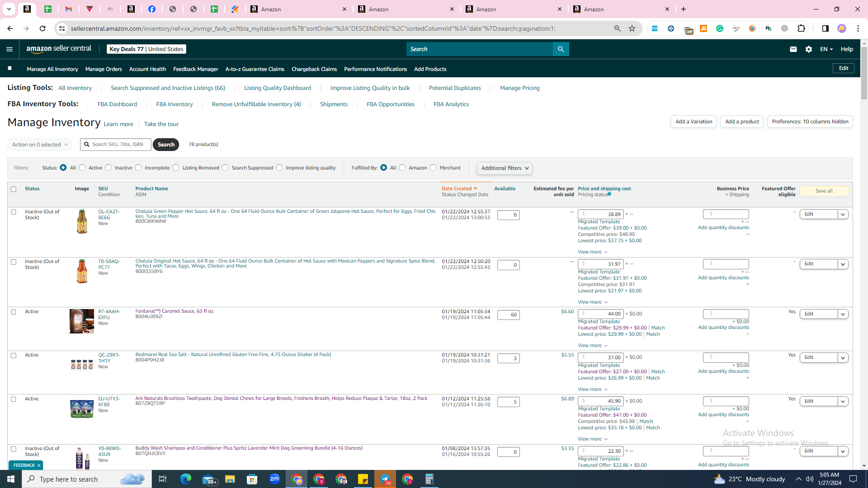Click the Add a Variation button
The width and height of the screenshot is (868, 488).
693,122
